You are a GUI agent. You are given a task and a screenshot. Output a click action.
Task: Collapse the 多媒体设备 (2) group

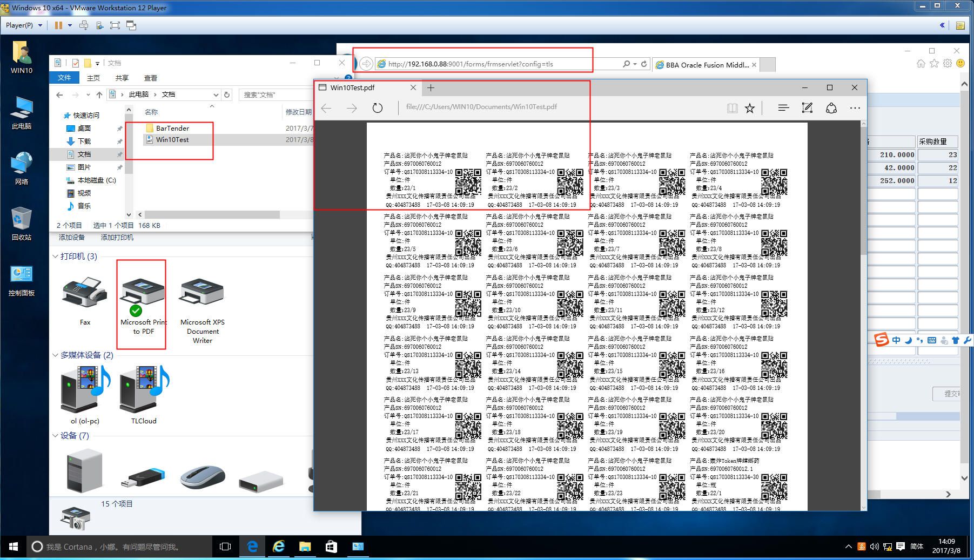tap(55, 355)
